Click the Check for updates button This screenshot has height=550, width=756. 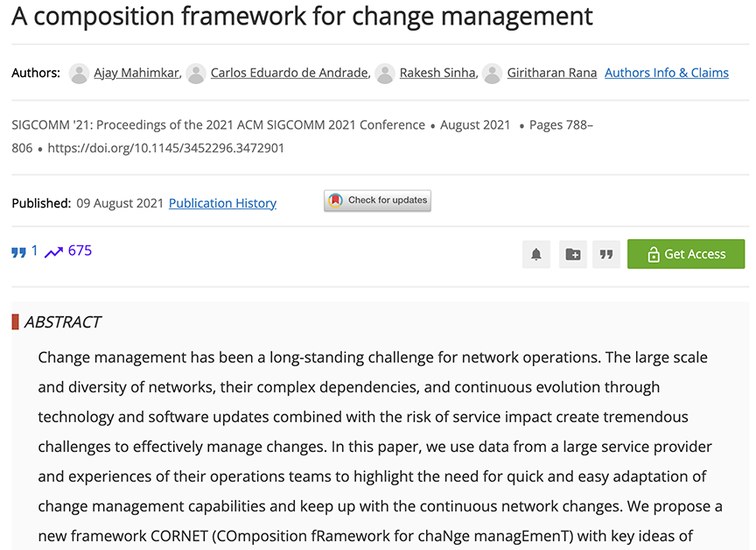point(377,201)
